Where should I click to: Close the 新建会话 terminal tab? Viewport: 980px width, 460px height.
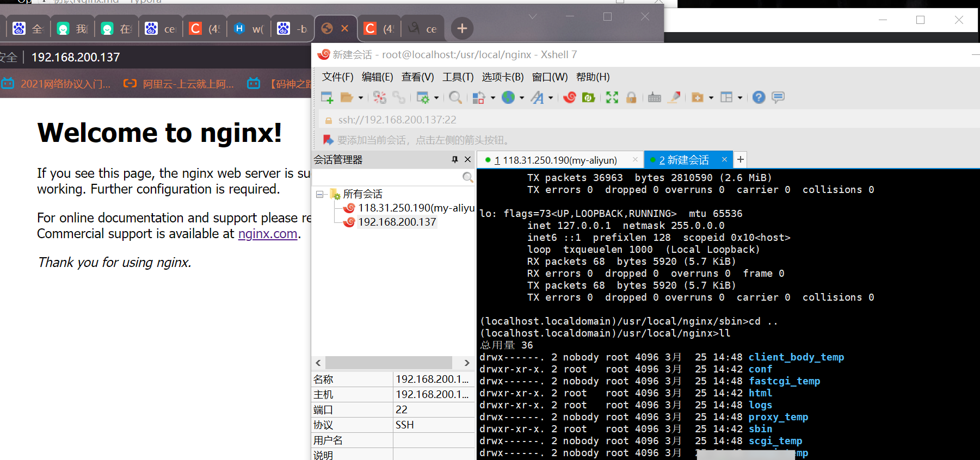click(724, 159)
